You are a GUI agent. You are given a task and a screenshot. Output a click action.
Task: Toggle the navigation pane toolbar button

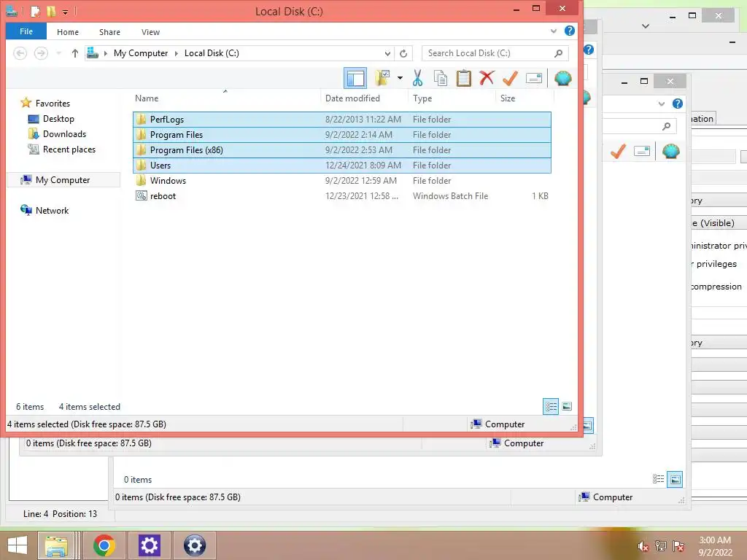click(x=355, y=78)
